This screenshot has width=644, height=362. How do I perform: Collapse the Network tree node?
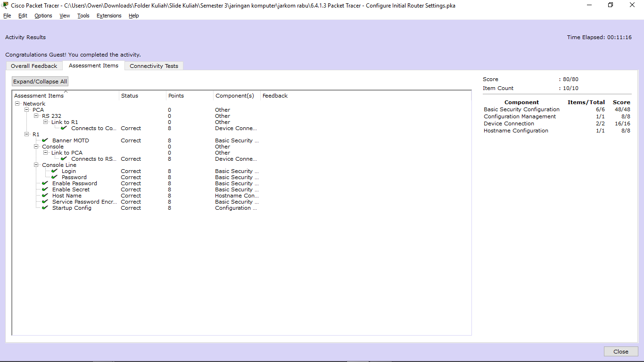pyautogui.click(x=17, y=104)
